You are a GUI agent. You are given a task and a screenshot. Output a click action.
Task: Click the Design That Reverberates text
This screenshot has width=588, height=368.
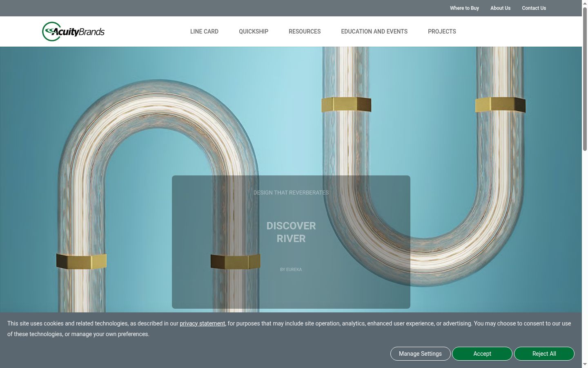point(291,193)
